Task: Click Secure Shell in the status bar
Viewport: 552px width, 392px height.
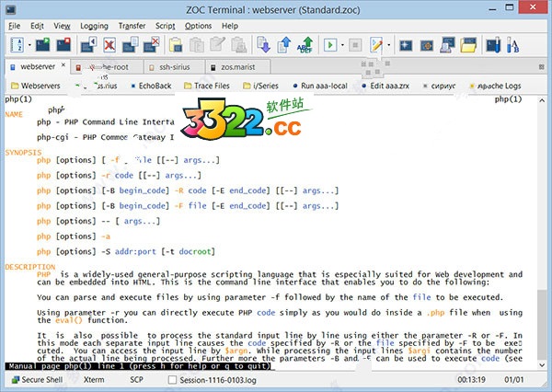Action: point(38,380)
